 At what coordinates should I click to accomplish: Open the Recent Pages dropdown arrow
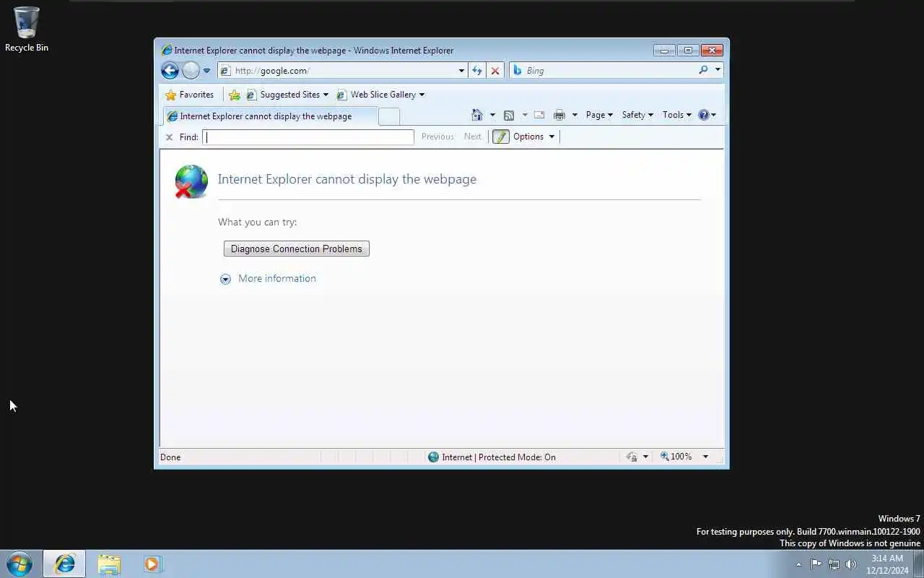206,71
